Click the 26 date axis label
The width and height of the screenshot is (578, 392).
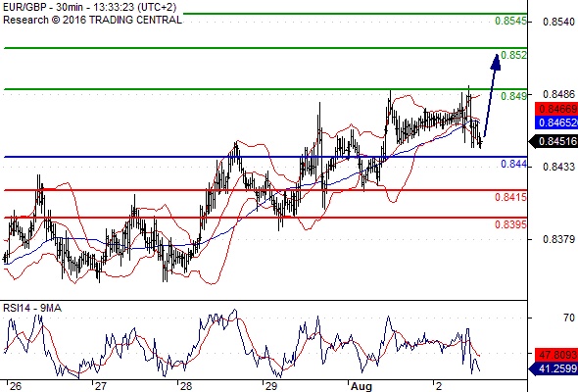tap(16, 386)
